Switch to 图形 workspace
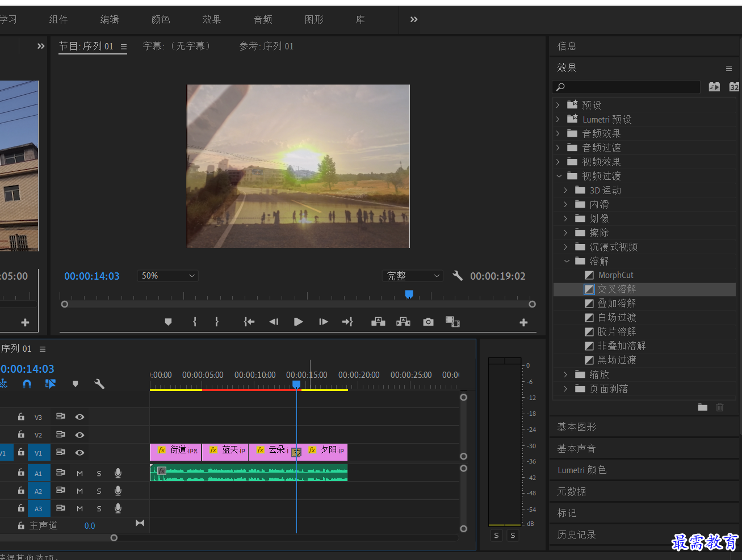This screenshot has width=742, height=560. point(314,19)
